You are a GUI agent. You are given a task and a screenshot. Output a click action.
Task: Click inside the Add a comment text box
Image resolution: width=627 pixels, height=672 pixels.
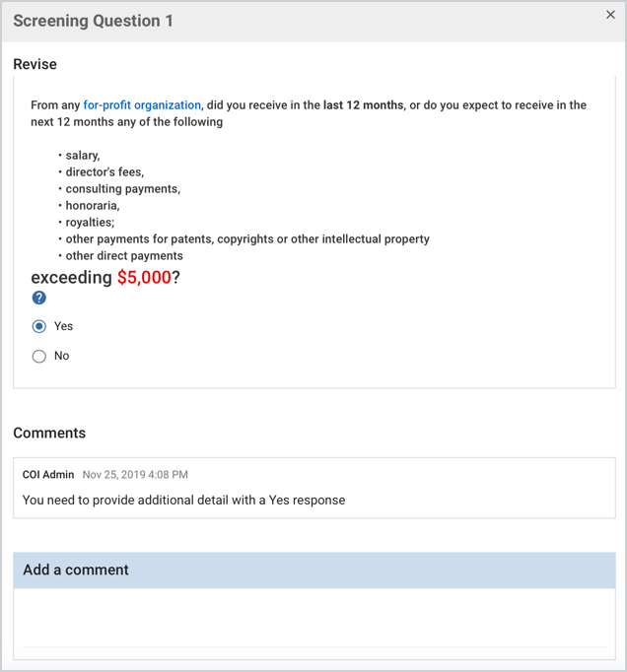[313, 618]
